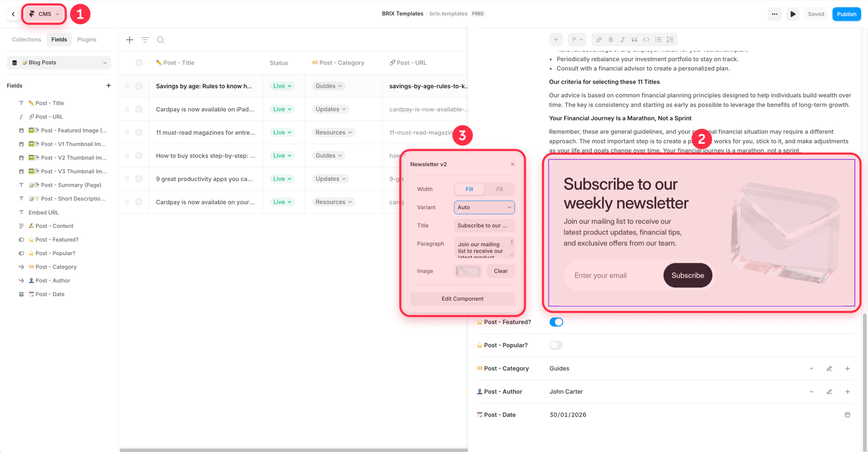
Task: Open the CMS mode dropdown
Action: 44,14
